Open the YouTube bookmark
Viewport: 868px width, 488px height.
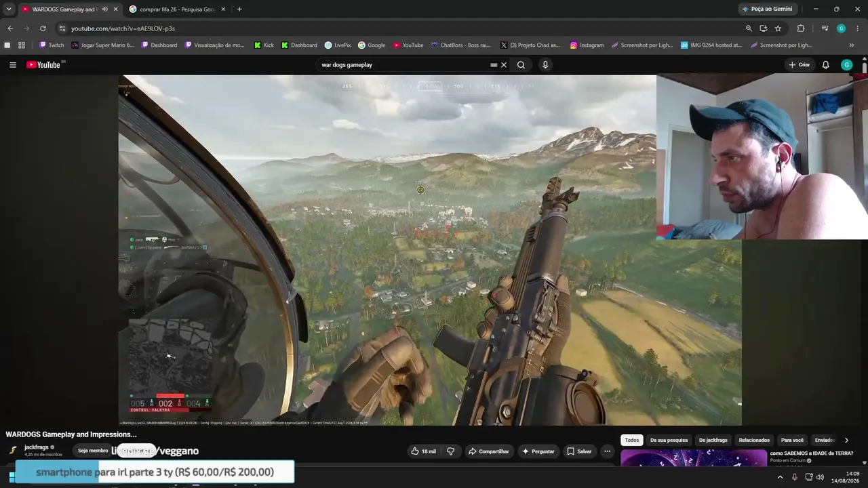coord(408,45)
